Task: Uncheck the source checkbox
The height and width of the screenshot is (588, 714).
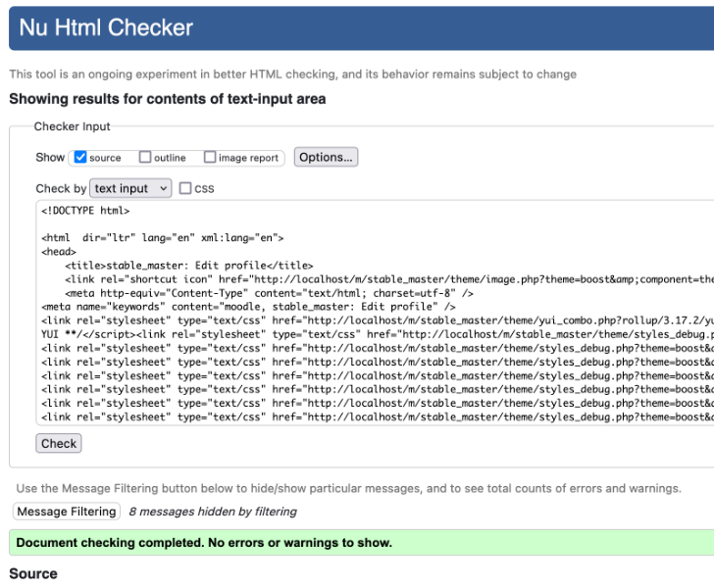Action: (80, 157)
